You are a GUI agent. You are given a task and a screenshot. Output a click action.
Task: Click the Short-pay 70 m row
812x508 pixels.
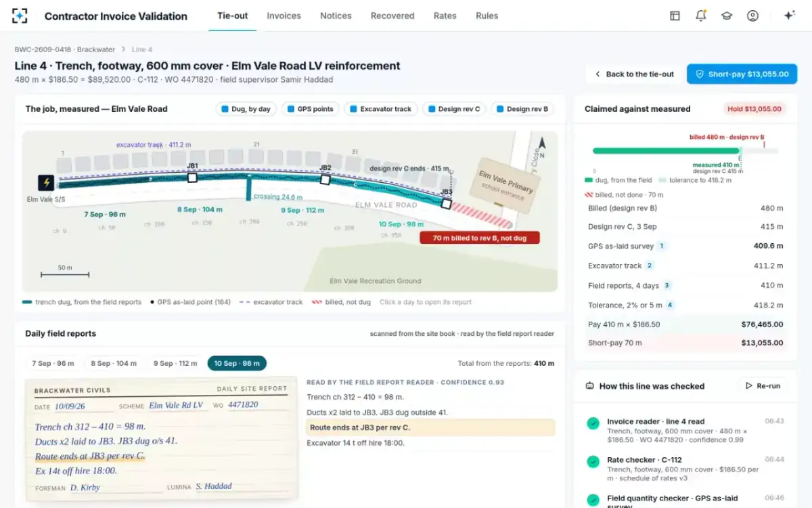pos(685,343)
